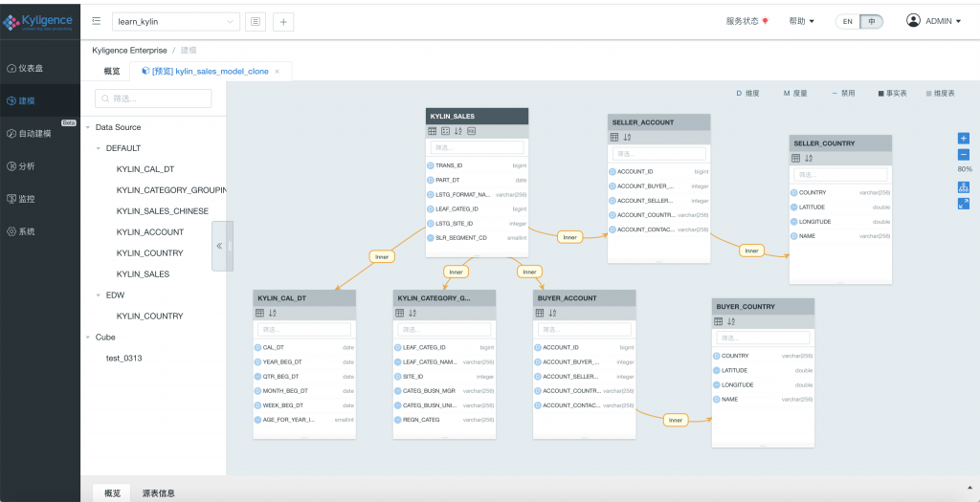Toggle the disabled marker on LATITUDE in SELLER_COUNTRY

(794, 207)
